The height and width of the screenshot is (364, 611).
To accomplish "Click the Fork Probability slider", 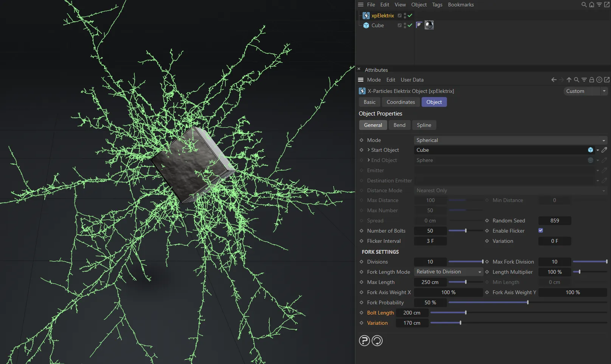I will 527,302.
